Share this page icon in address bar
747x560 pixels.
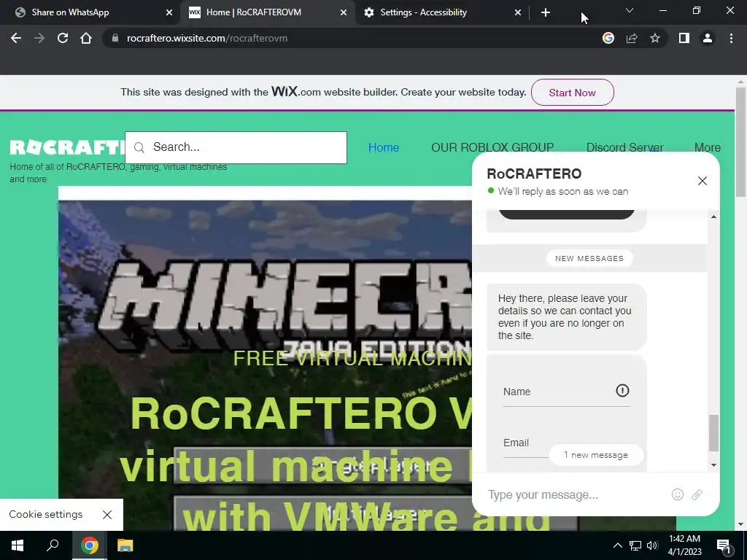[632, 38]
